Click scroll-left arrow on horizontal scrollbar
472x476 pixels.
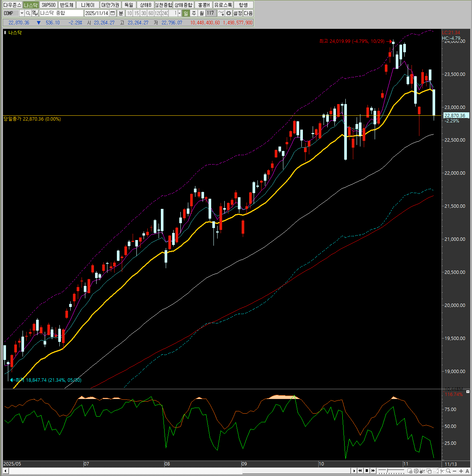[5, 471]
